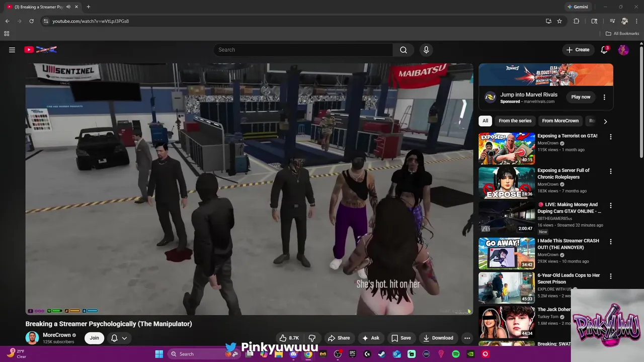
Task: Open Outlook from the taskbar
Action: [x=397, y=354]
